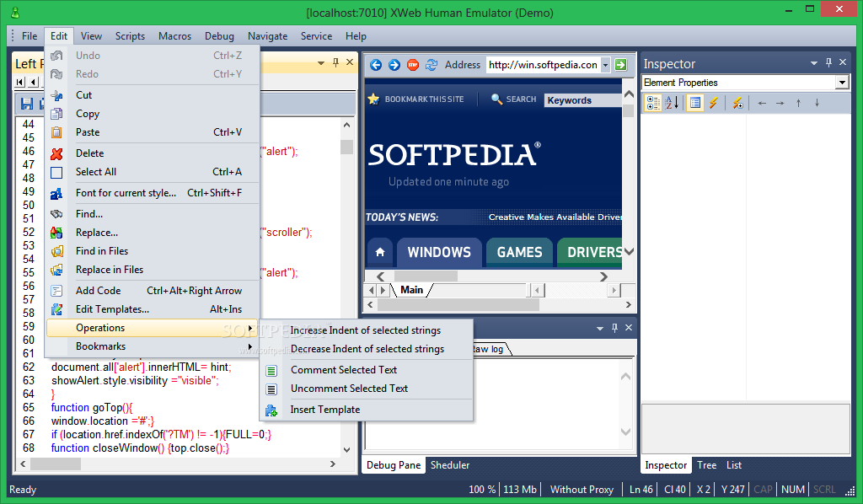The width and height of the screenshot is (863, 504).
Task: Click Inspector down arrow navigation icon
Action: [x=817, y=103]
